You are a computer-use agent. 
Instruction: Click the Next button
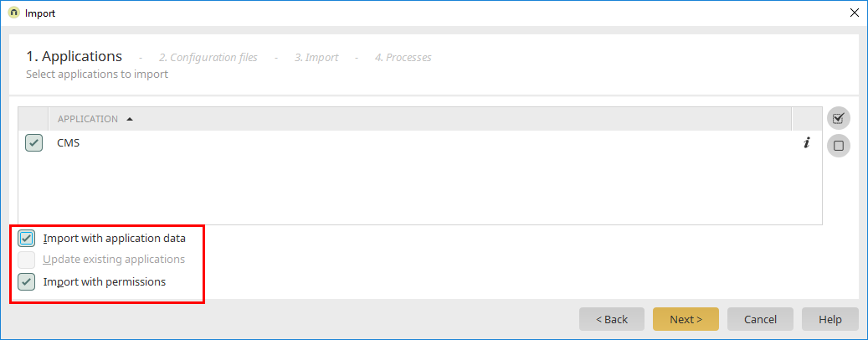click(x=686, y=319)
